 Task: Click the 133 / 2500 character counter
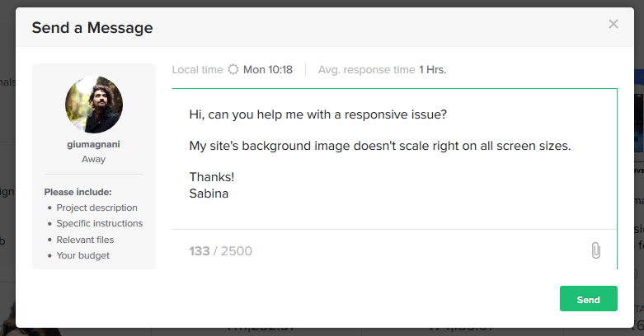pos(220,250)
